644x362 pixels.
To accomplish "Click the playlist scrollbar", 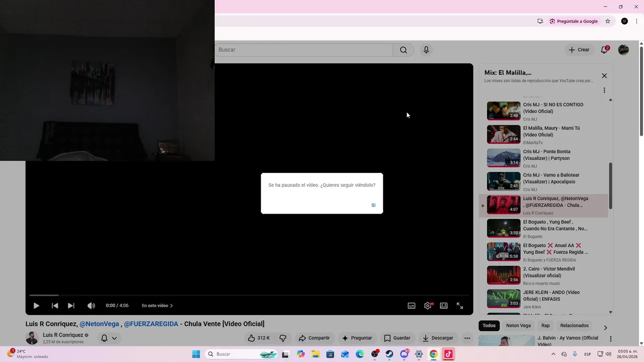I will 611,186.
